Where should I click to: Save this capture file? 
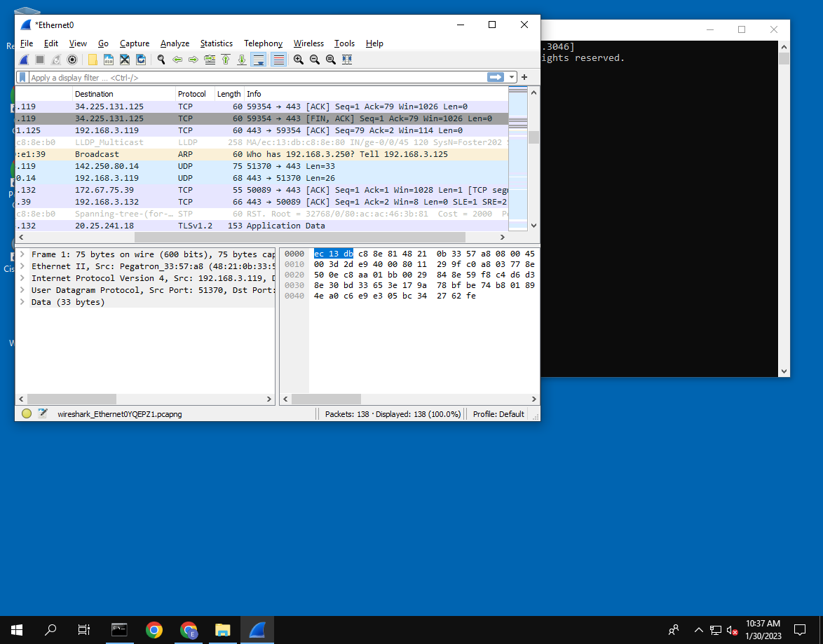tap(109, 60)
